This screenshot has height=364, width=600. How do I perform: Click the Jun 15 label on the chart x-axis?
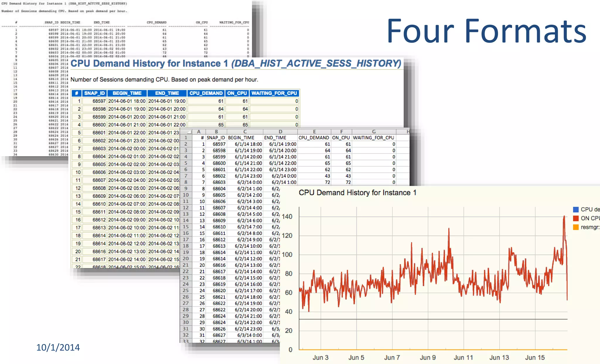[x=535, y=358]
